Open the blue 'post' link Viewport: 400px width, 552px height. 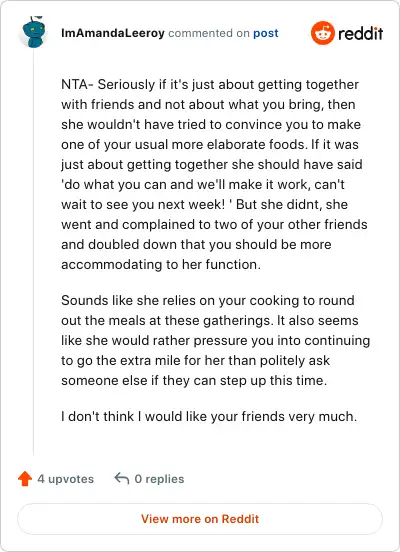pyautogui.click(x=266, y=33)
